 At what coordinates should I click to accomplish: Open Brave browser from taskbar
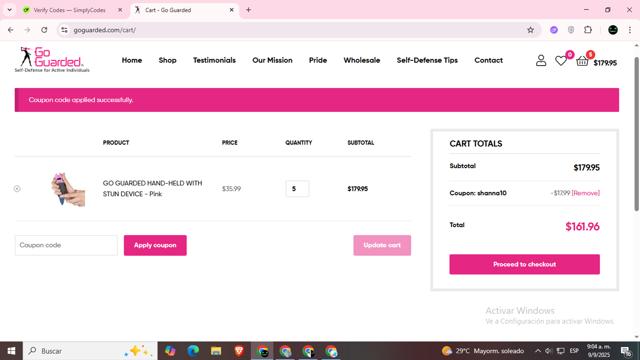239,351
